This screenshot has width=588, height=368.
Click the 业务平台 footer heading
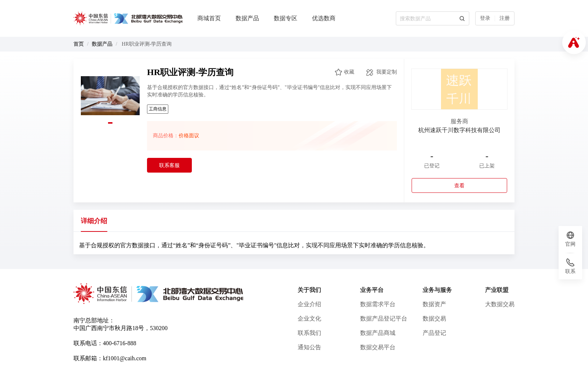tap(372, 290)
